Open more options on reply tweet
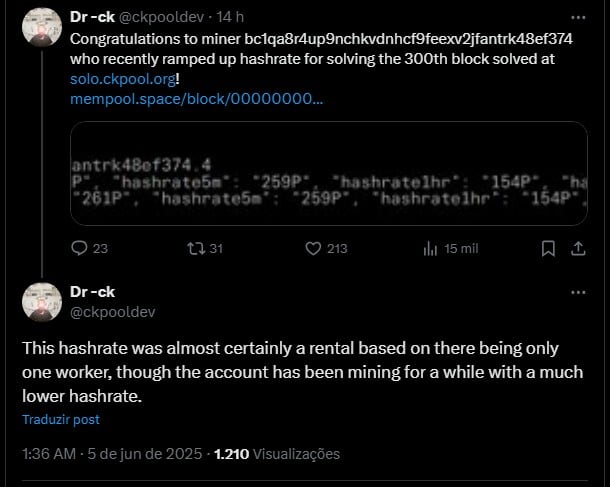This screenshot has width=610, height=487. (x=578, y=293)
